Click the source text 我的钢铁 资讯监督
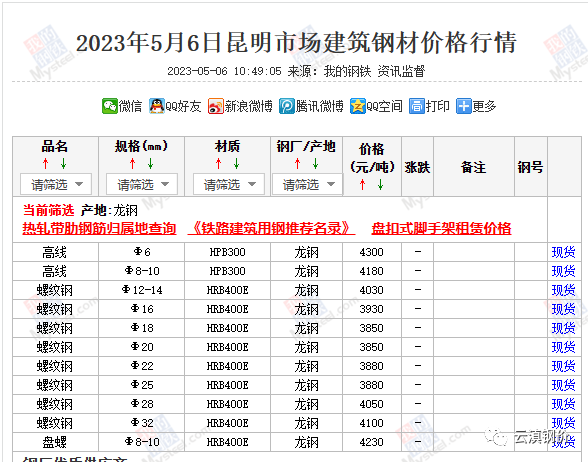The image size is (588, 462). (374, 71)
